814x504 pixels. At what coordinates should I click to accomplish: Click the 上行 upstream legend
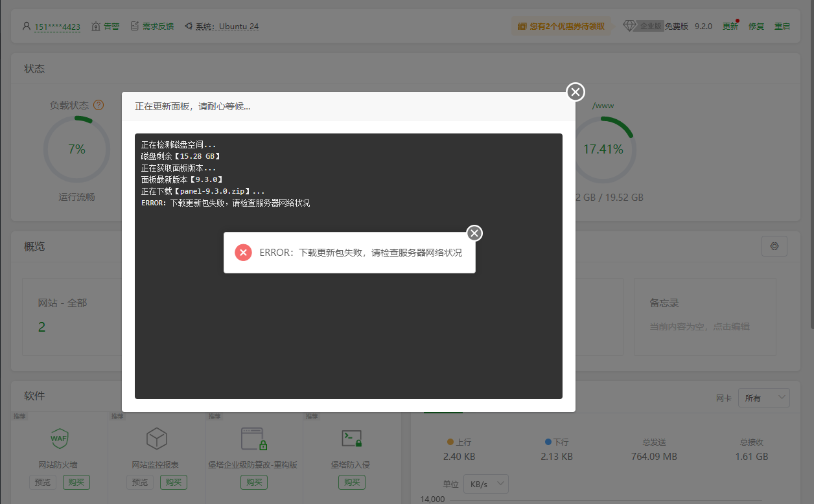point(459,442)
